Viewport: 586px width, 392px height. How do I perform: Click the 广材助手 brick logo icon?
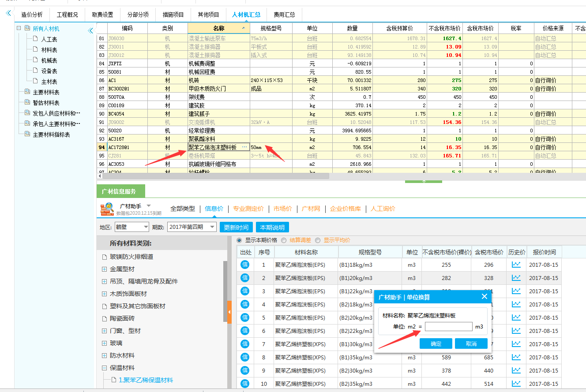tap(107, 209)
